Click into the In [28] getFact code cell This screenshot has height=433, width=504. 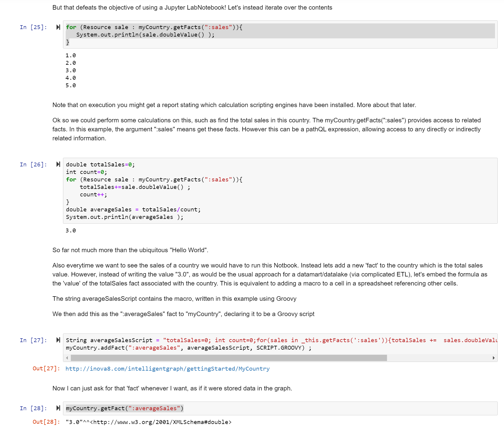coord(280,408)
